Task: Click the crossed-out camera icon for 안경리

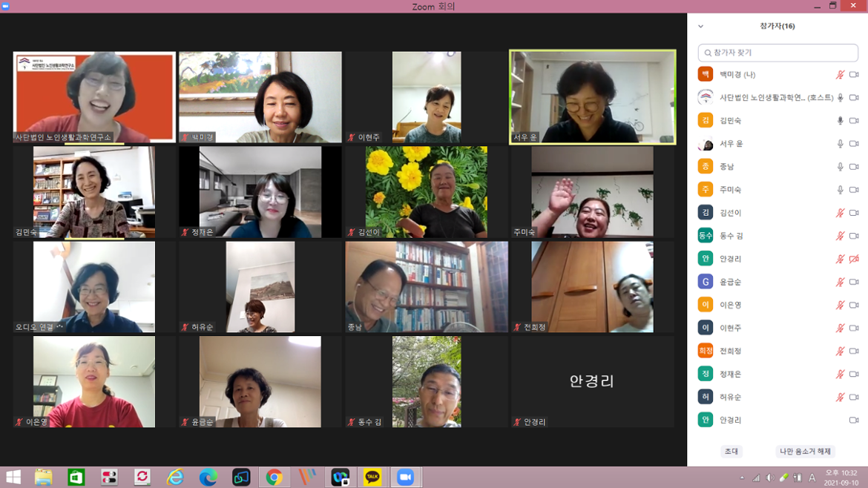Action: pyautogui.click(x=854, y=259)
